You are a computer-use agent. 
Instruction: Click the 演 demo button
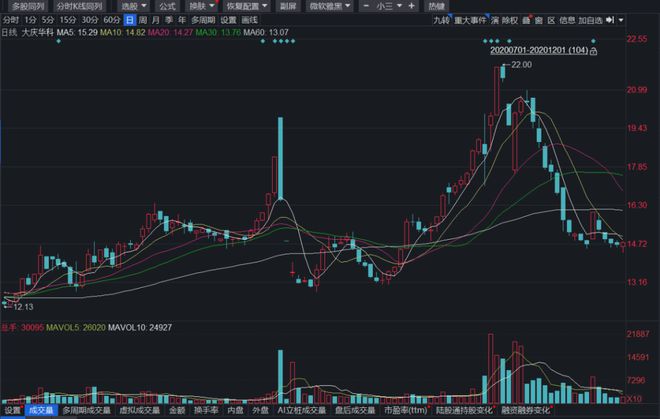[x=495, y=20]
